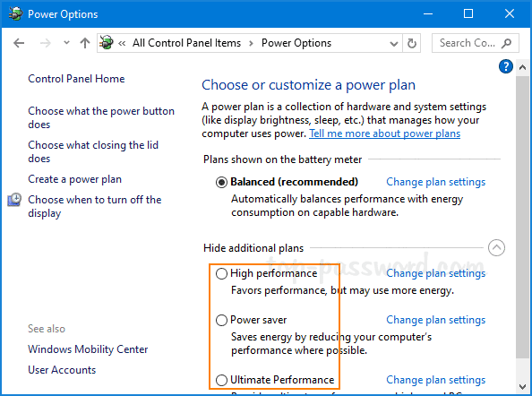Collapse the Hide additional plans section
The image size is (532, 396).
coord(496,247)
